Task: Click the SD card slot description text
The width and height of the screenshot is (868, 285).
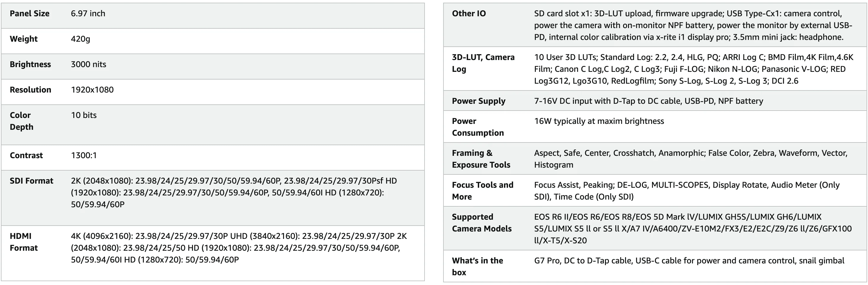Action: tap(693, 25)
